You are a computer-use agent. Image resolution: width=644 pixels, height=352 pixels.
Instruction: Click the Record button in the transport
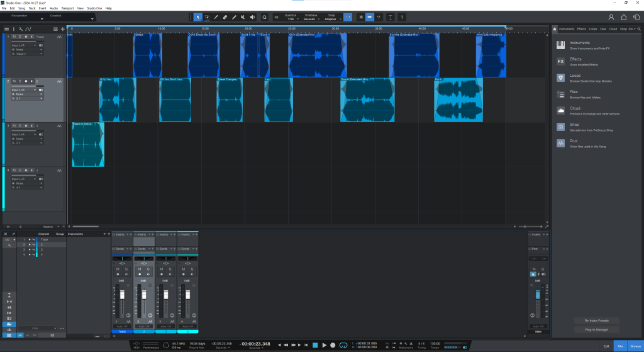[334, 345]
